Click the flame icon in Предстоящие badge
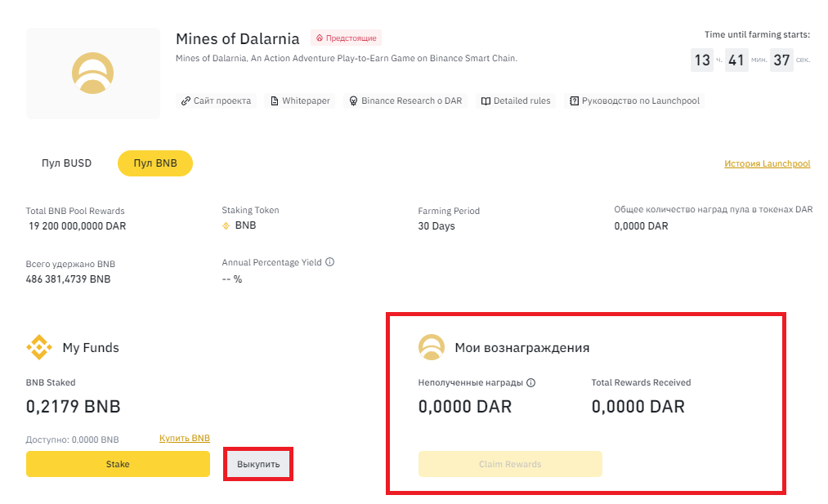Screen dimensions: 828x504 [x=320, y=38]
